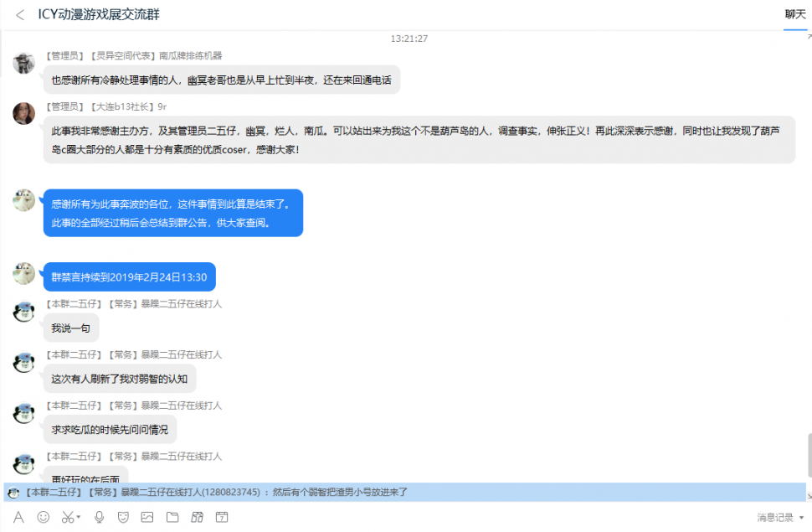The width and height of the screenshot is (812, 532).
Task: Click small avatar in new message bar
Action: tap(14, 493)
